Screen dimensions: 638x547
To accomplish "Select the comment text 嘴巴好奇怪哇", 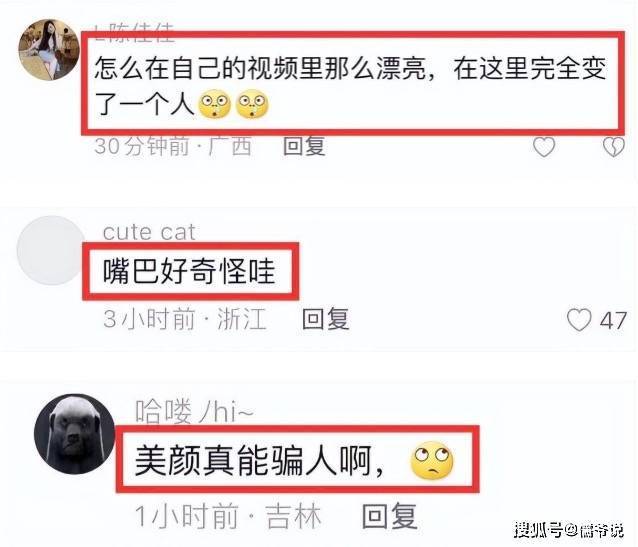I will (x=189, y=272).
